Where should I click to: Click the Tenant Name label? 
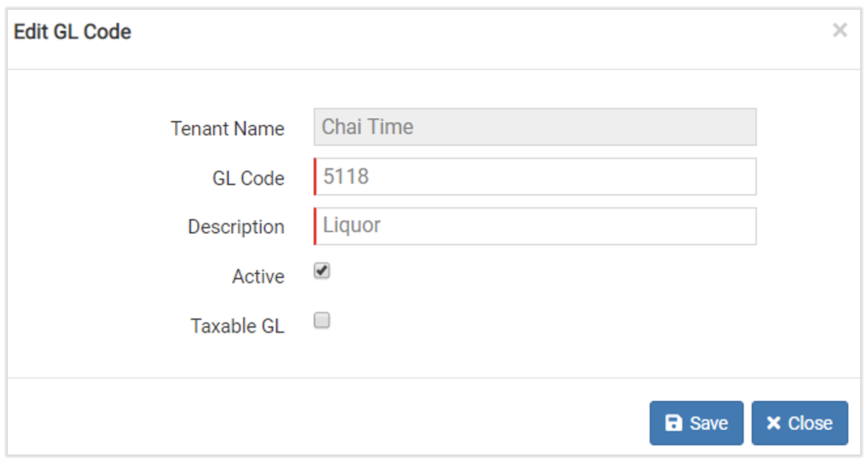tap(227, 129)
